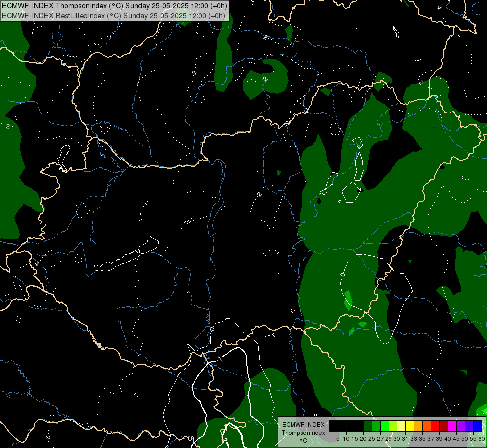Click the legend tick value '45'
Image resolution: width=487 pixels, height=448 pixels.
457,439
